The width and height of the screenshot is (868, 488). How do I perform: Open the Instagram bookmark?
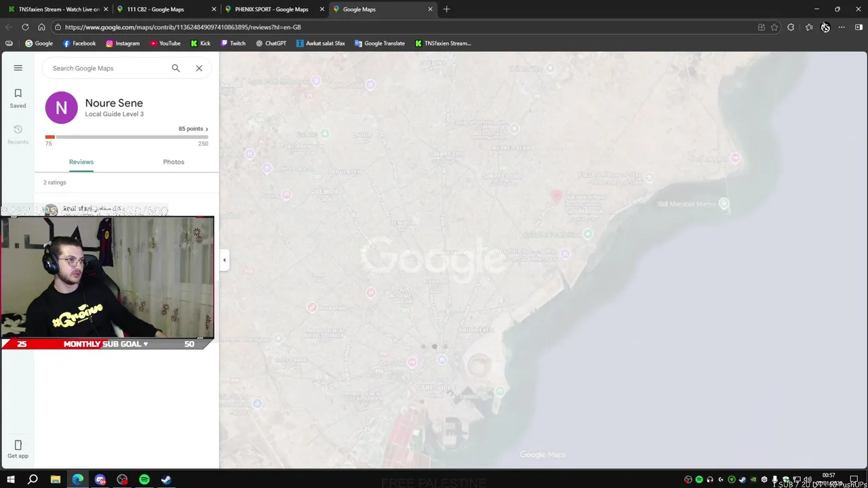tap(123, 43)
